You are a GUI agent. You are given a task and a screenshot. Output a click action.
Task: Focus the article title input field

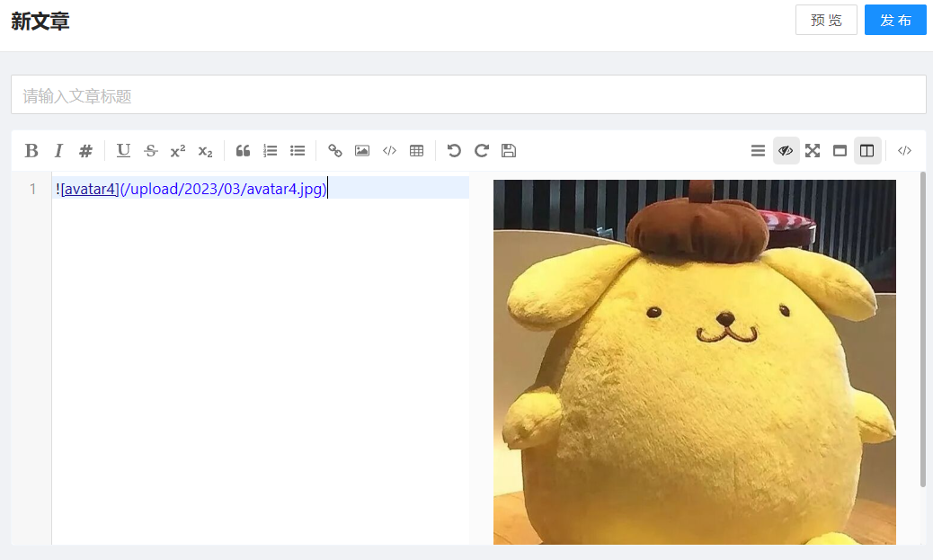click(x=468, y=94)
